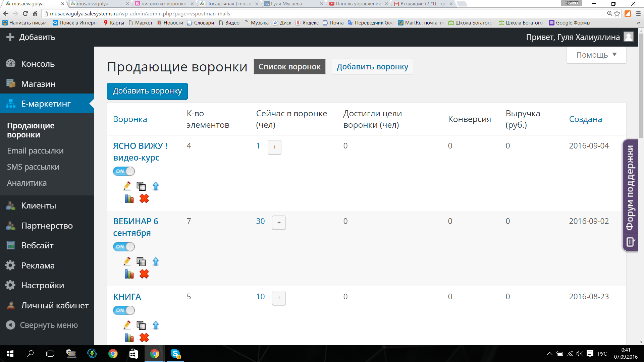Sort table by Создана column link
The width and height of the screenshot is (644, 362).
click(585, 119)
